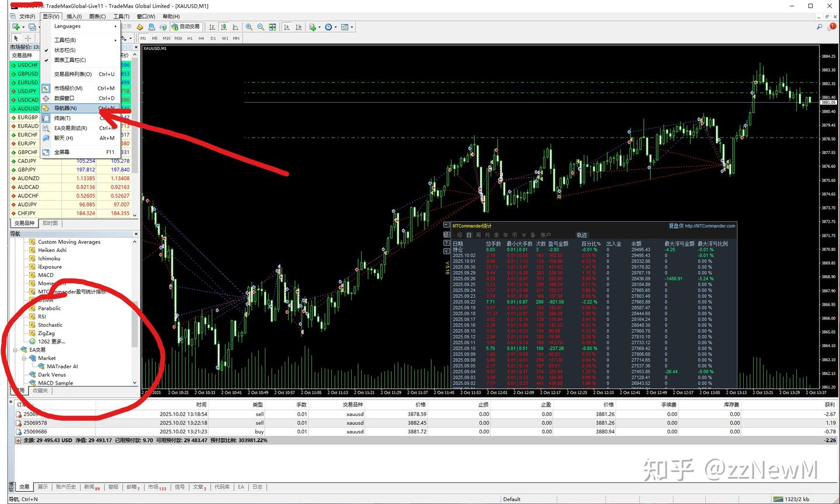Collapse the EA交易 tree node

15,350
